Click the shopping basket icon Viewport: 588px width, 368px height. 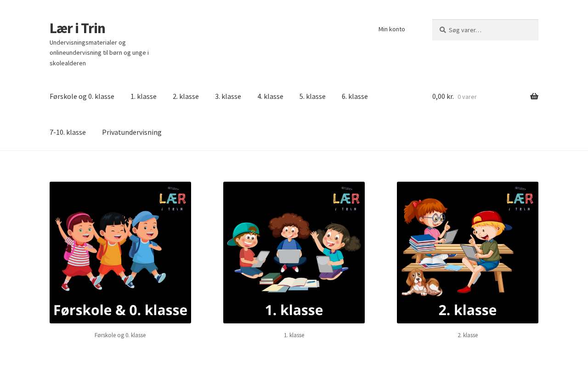(x=534, y=96)
